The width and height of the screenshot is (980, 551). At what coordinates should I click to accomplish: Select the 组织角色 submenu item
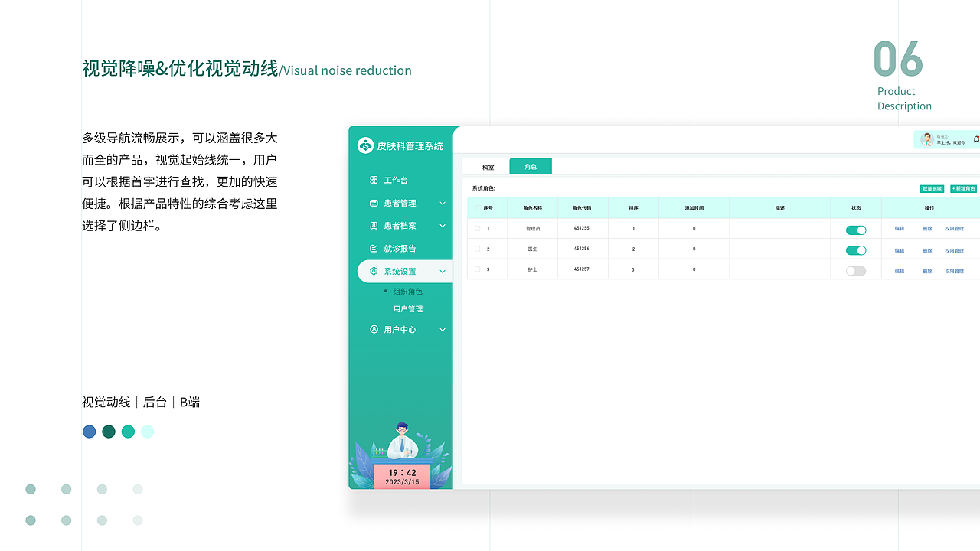410,291
